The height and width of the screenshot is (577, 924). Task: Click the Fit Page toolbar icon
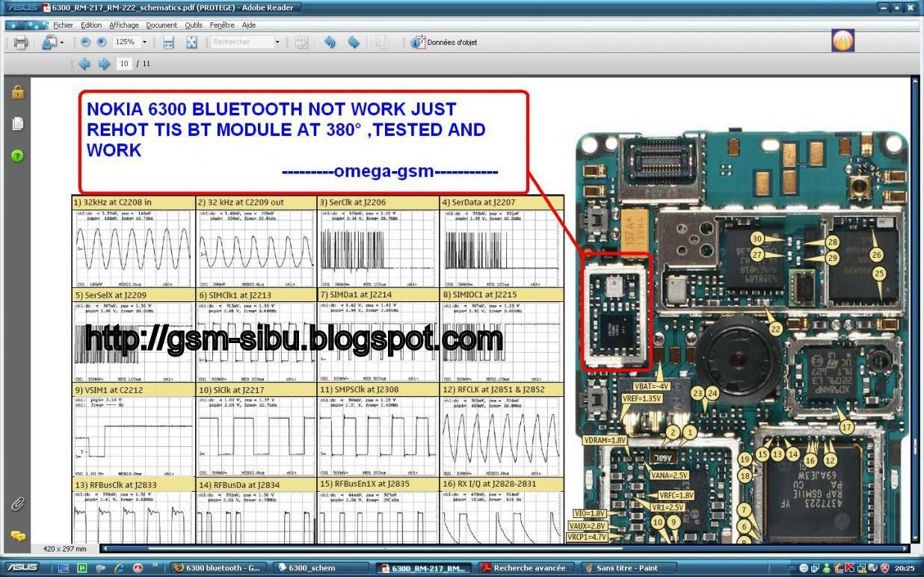click(x=192, y=43)
